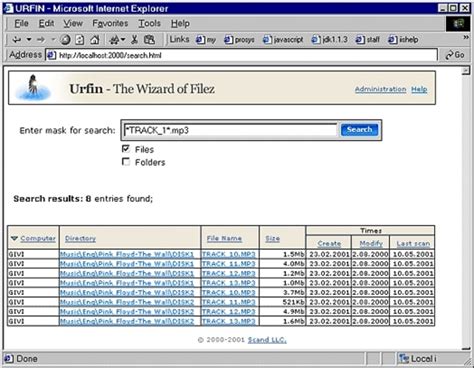This screenshot has height=368, width=474.
Task: Refresh the current page
Action: click(80, 40)
